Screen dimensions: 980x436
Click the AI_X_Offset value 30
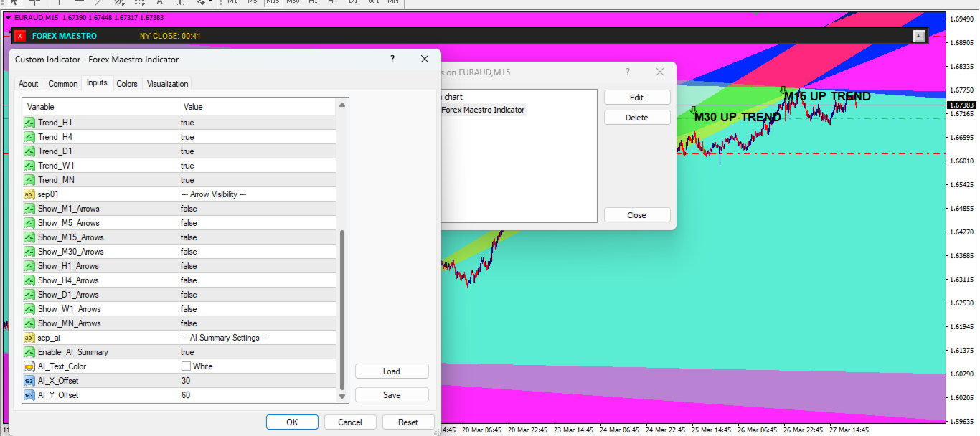pos(257,381)
